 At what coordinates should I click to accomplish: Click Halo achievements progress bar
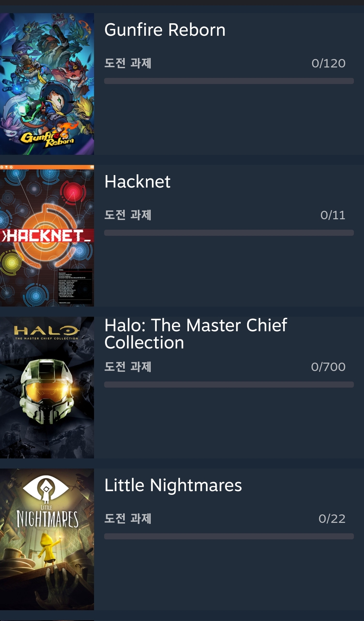click(x=229, y=385)
